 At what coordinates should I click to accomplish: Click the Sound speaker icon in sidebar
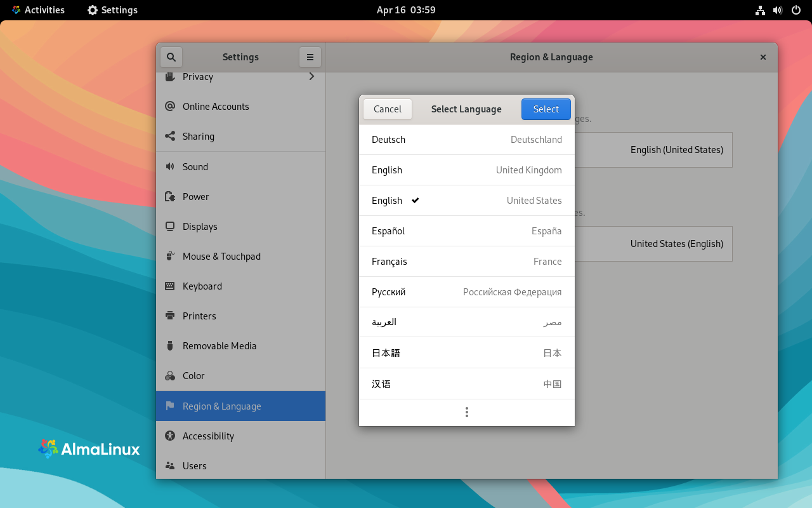click(169, 166)
